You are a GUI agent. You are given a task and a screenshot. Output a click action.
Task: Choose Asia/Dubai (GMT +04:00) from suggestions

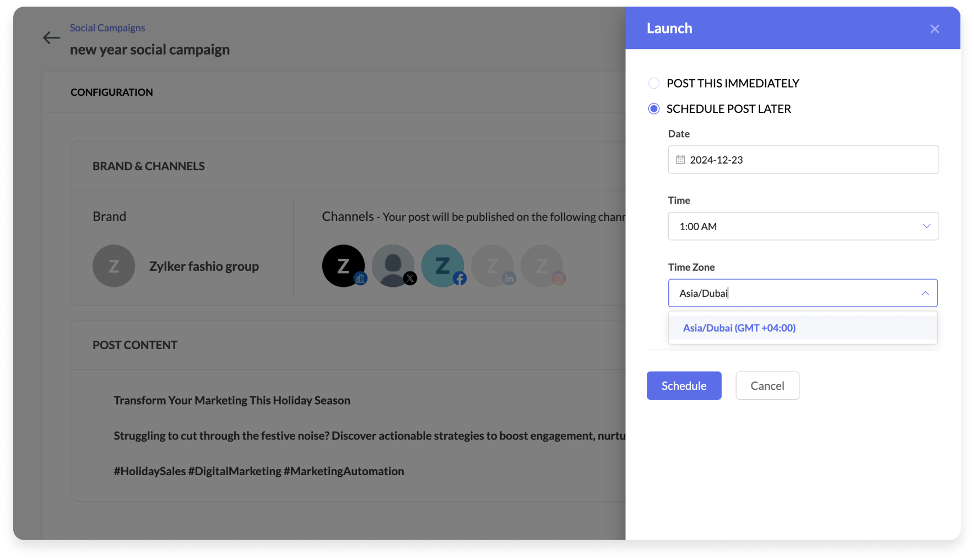(738, 328)
